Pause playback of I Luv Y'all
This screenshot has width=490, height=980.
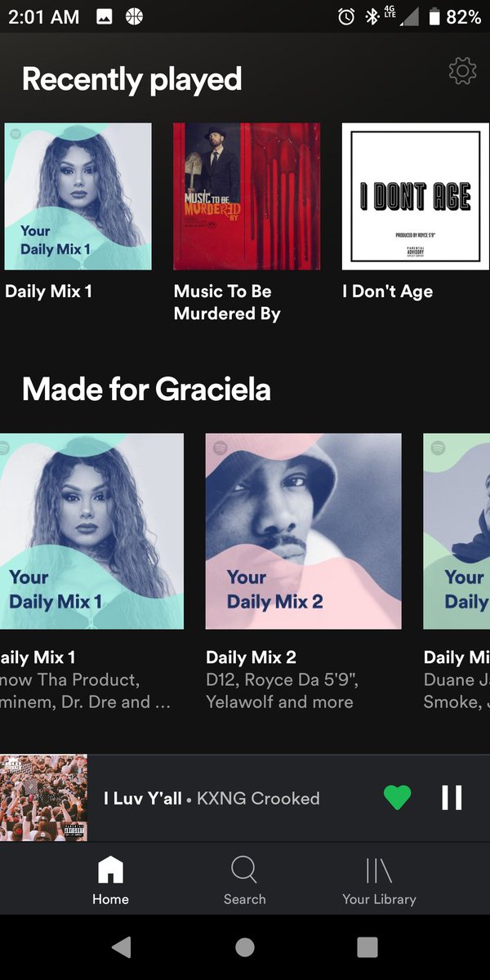452,797
